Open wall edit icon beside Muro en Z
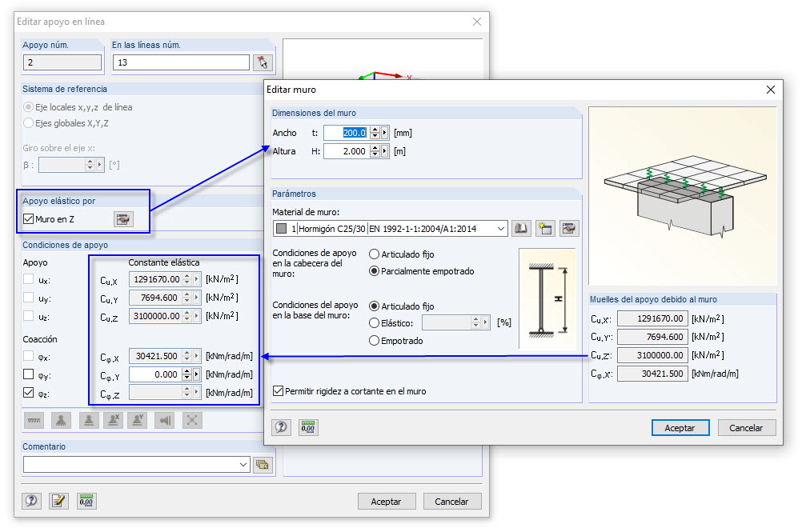 click(x=123, y=219)
